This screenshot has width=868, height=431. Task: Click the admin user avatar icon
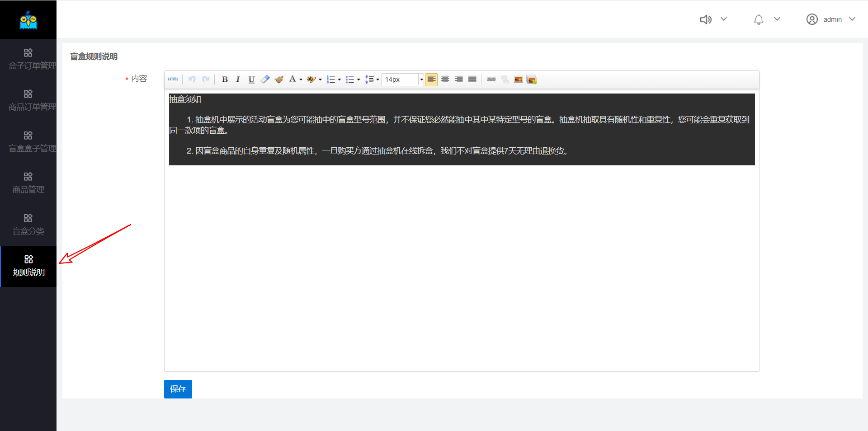point(812,19)
